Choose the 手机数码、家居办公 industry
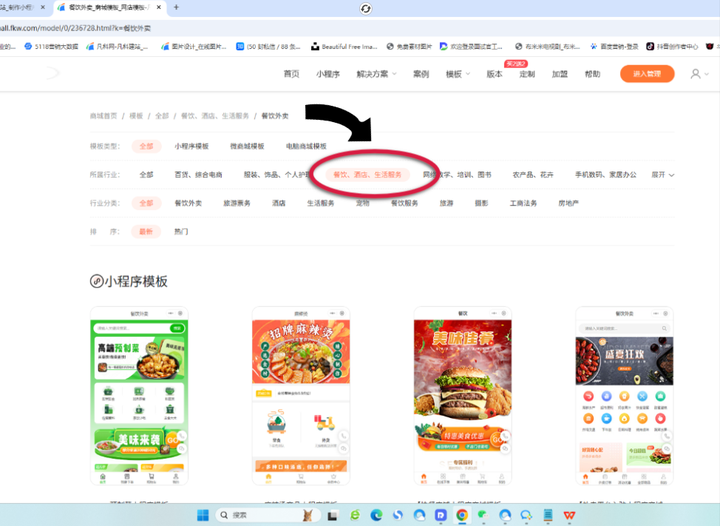The width and height of the screenshot is (720, 526). tap(606, 174)
